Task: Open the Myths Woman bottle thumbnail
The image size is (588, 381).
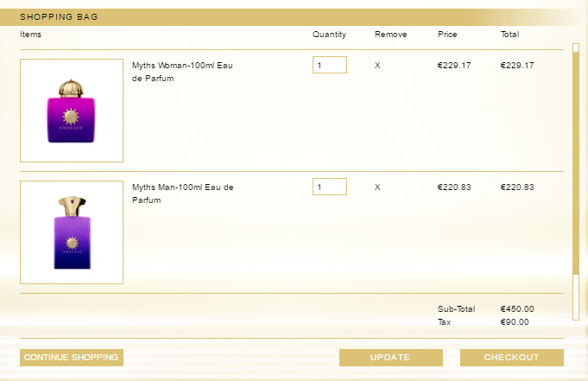Action: 72,111
